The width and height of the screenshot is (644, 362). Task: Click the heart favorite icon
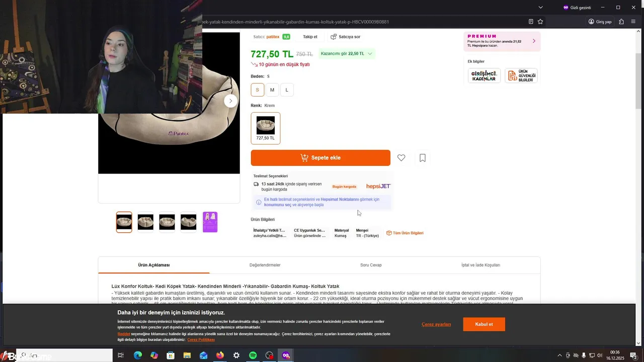pos(401,158)
